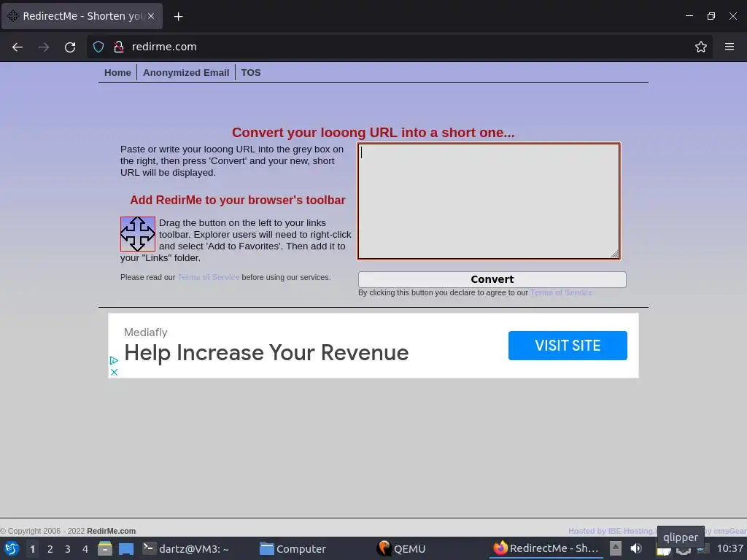Open the volume speaker tray icon
Screen dimensions: 747x560
pyautogui.click(x=636, y=548)
